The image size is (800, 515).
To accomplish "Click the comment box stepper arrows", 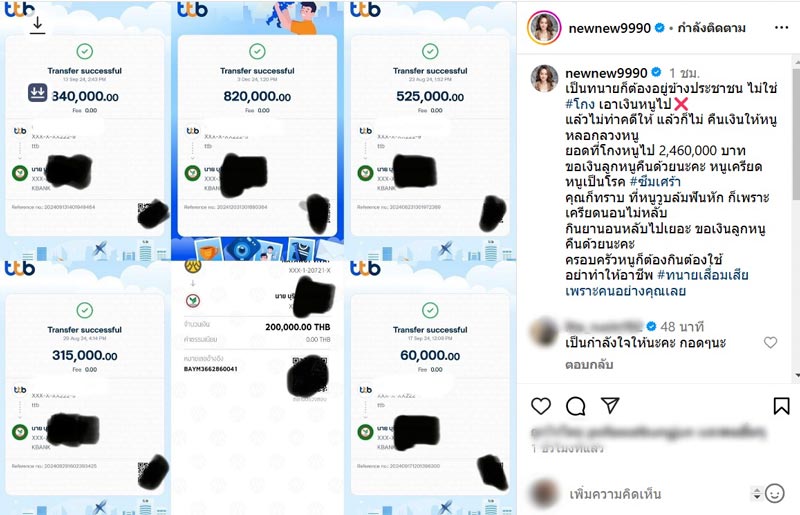I will 757,494.
